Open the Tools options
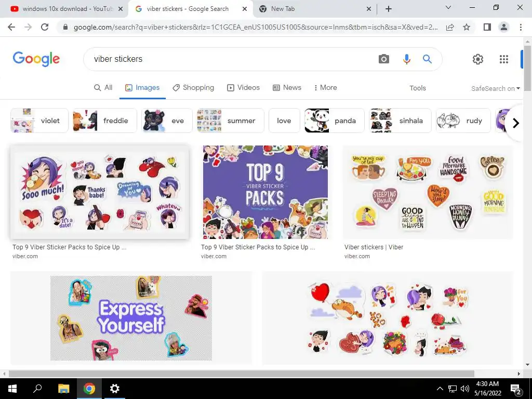 [417, 88]
